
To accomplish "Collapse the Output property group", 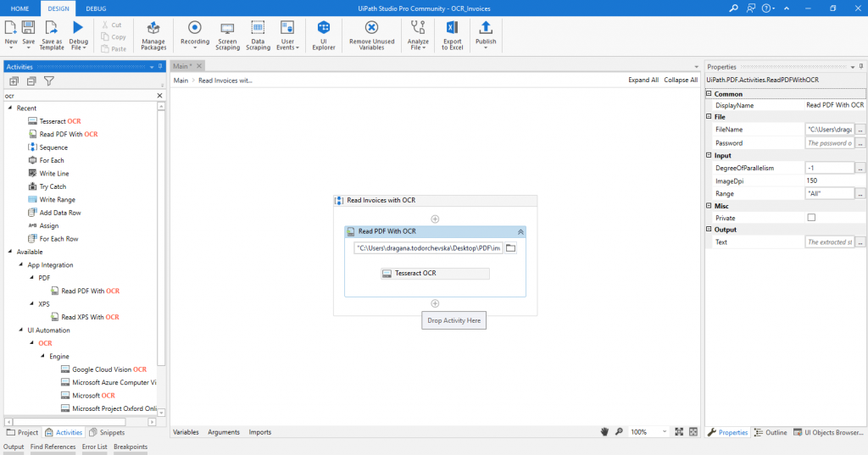I will [x=709, y=229].
